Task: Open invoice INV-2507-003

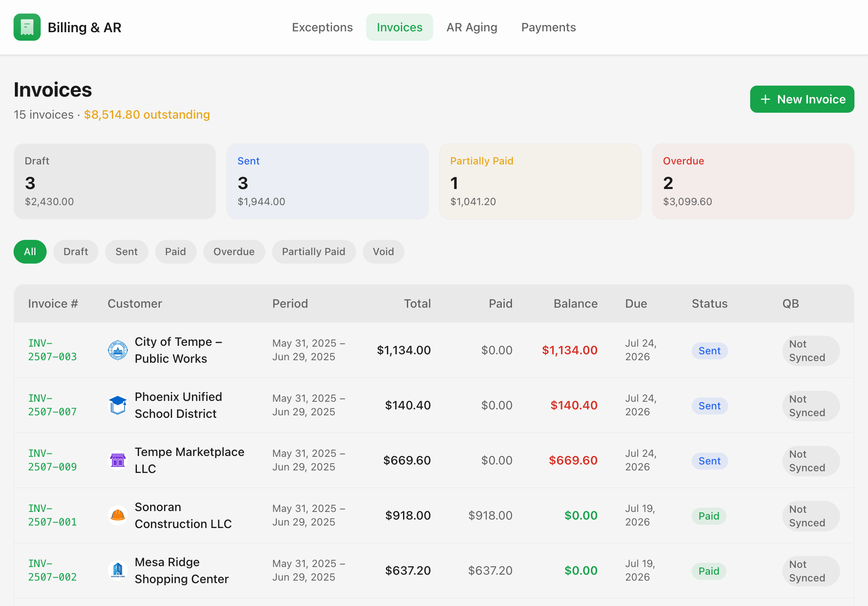Action: coord(53,350)
